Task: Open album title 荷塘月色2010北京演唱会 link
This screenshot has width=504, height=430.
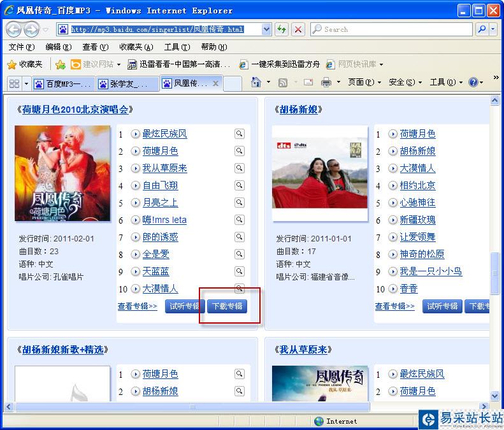Action: 75,110
